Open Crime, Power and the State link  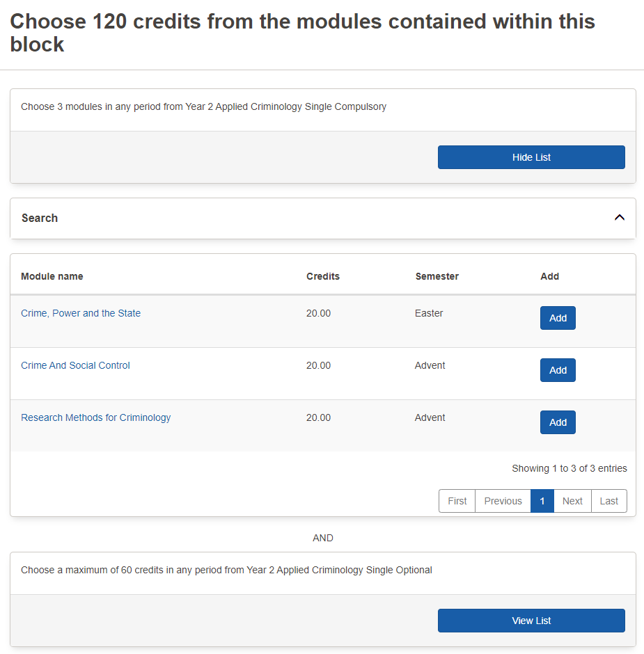[x=81, y=313]
